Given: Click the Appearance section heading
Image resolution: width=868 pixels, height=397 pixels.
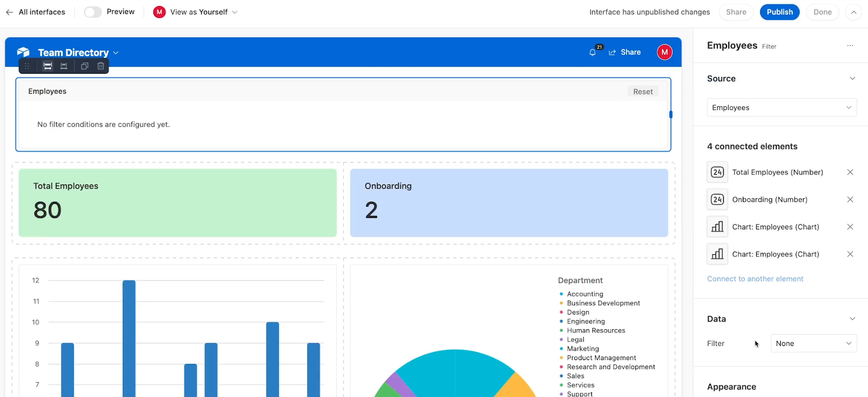Looking at the screenshot, I should tap(731, 387).
